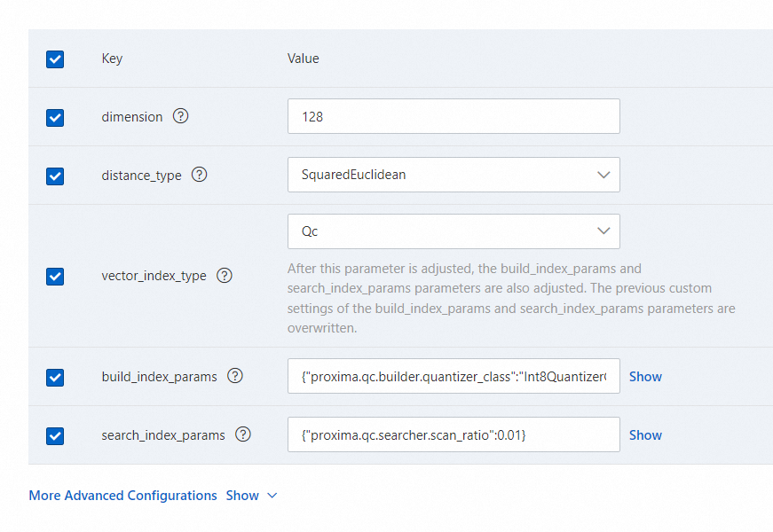
Task: Click help icon next to dimension
Action: [x=181, y=116]
